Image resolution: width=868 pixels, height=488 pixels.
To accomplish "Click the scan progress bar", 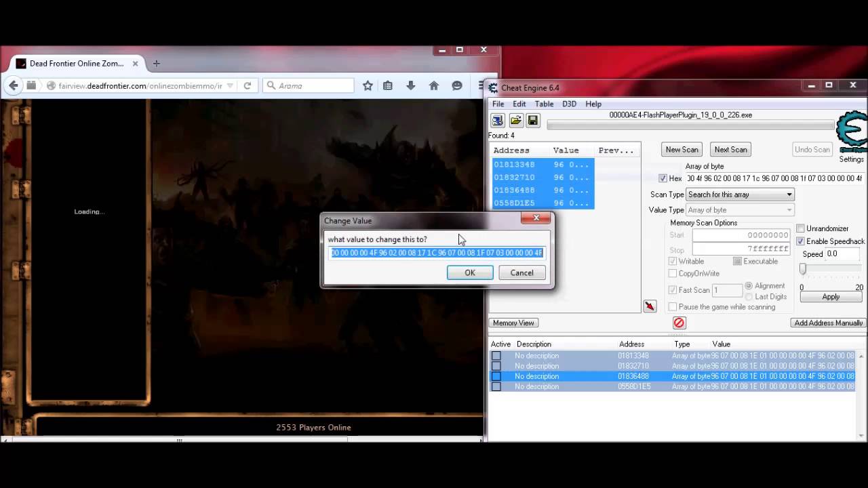I will [x=690, y=125].
